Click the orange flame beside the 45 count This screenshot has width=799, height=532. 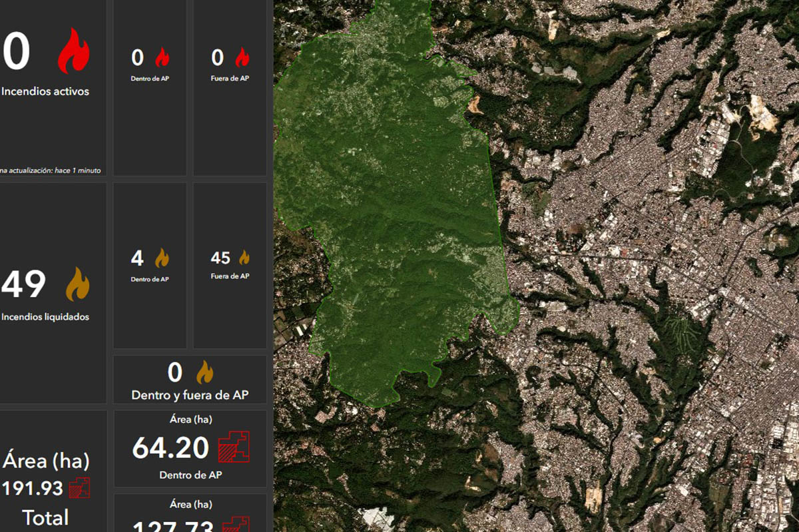tap(244, 258)
